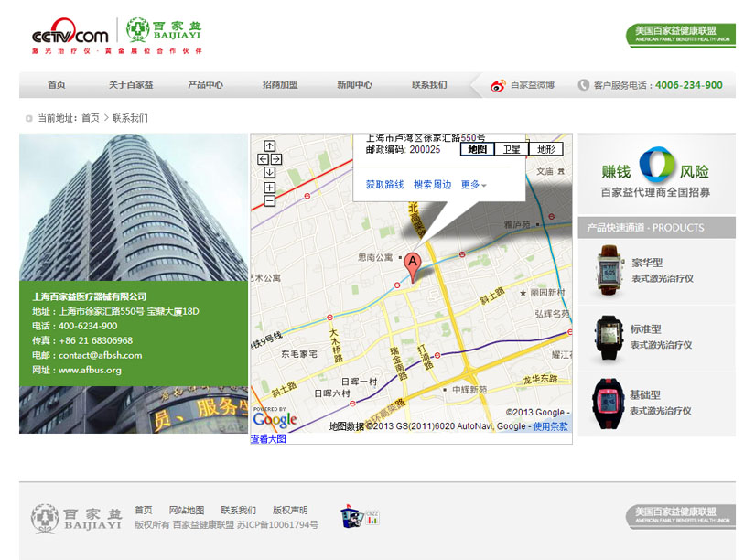Viewport: 755px width, 560px height.
Task: Switch map to 地形 terrain view
Action: [x=546, y=149]
